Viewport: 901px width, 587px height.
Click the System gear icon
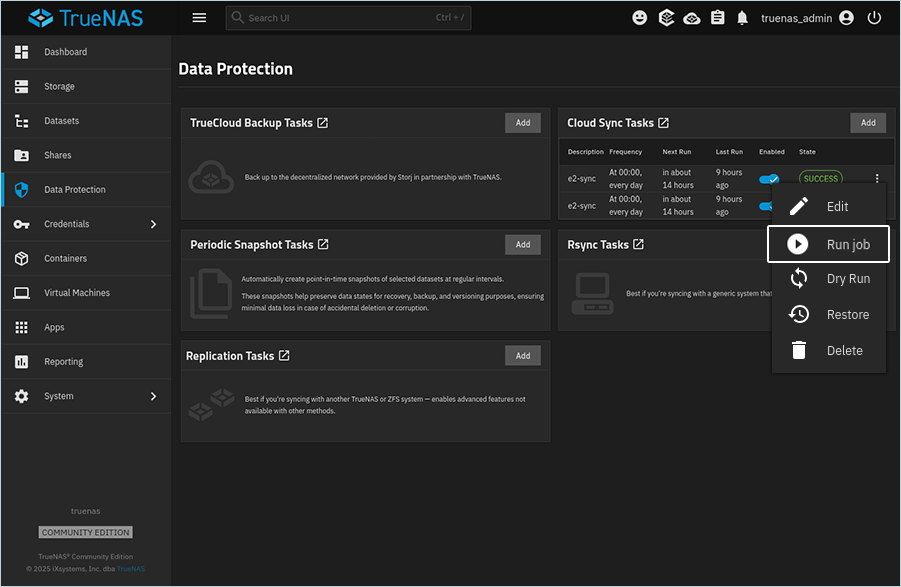pyautogui.click(x=21, y=396)
